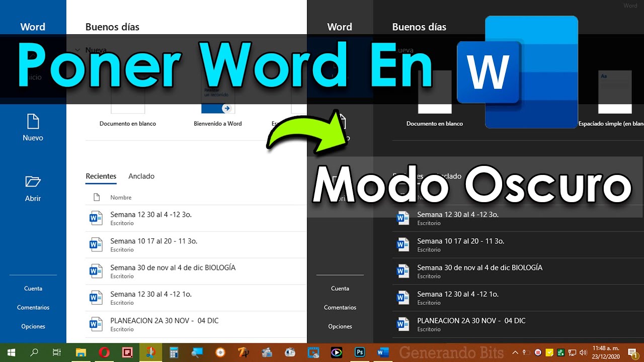Switch to Word from the taskbar
This screenshot has width=644, height=362.
pos(383,352)
